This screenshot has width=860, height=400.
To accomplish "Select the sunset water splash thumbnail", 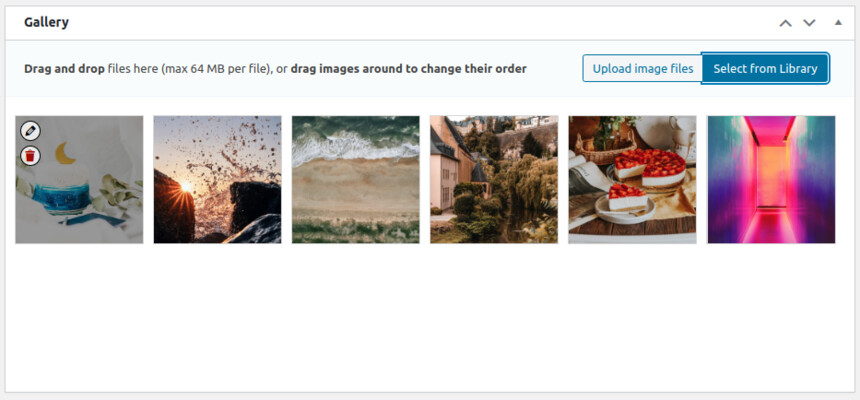I will tap(217, 179).
